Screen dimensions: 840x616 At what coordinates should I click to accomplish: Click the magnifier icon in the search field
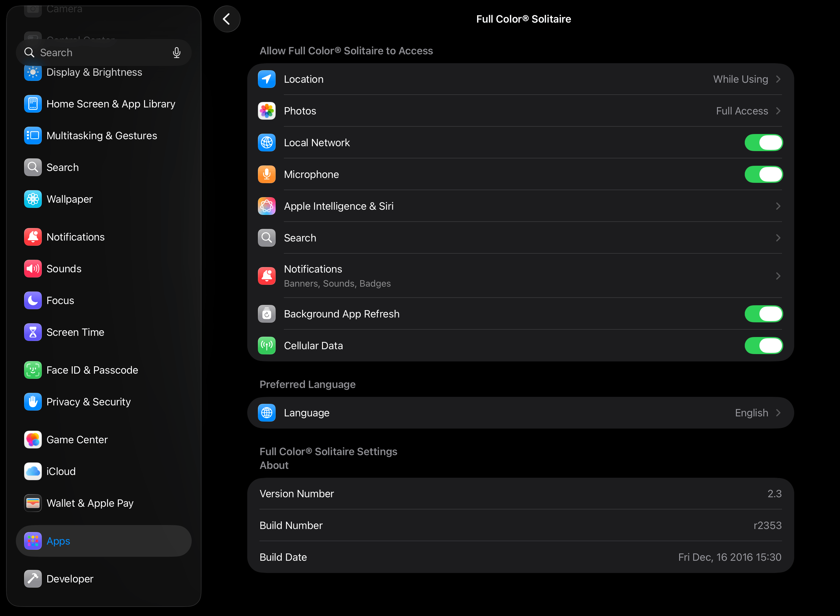pyautogui.click(x=29, y=53)
